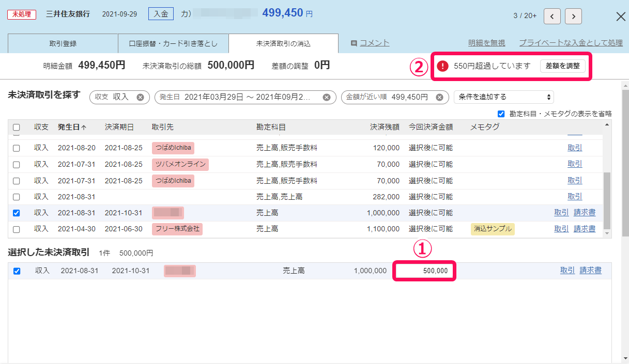The width and height of the screenshot is (629, 364).
Task: Check the 2021-07-31 つばめIchiba 70,000 row
Action: pos(17,181)
